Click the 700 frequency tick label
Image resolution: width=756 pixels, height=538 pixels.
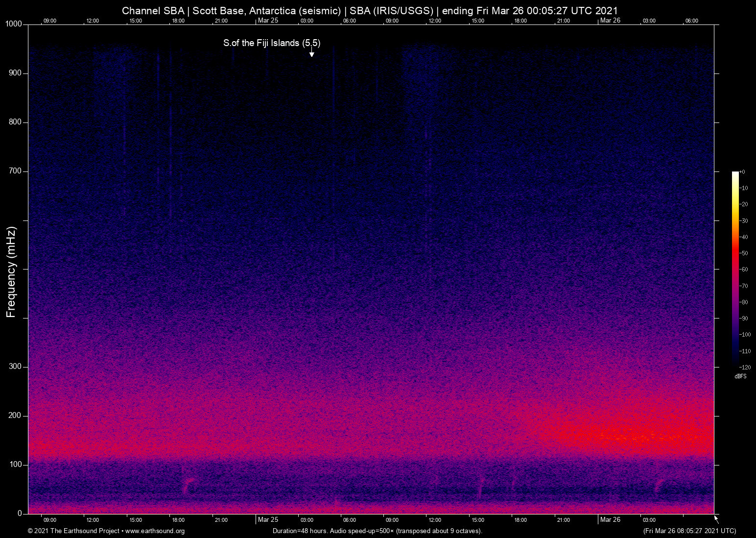[x=15, y=171]
